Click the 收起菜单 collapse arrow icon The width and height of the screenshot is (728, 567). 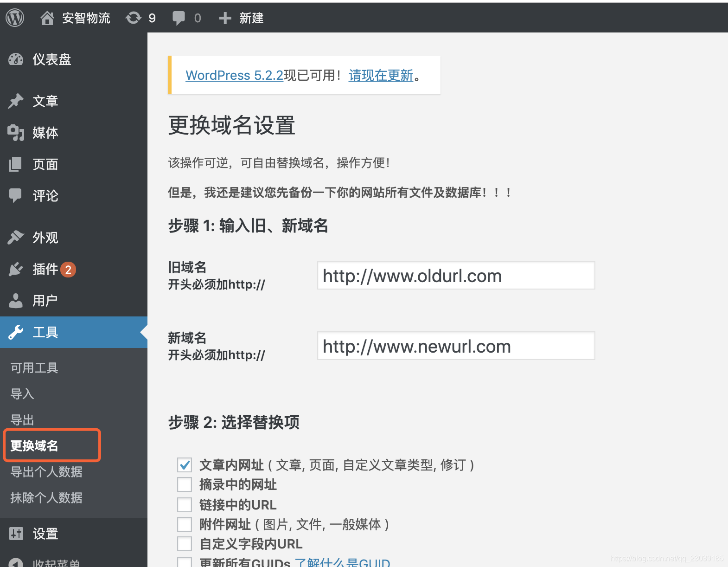(16, 562)
